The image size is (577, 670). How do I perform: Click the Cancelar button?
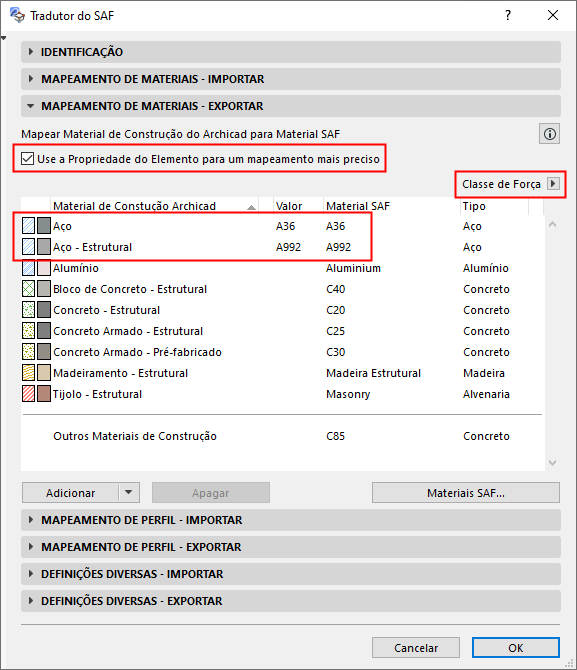click(x=416, y=648)
